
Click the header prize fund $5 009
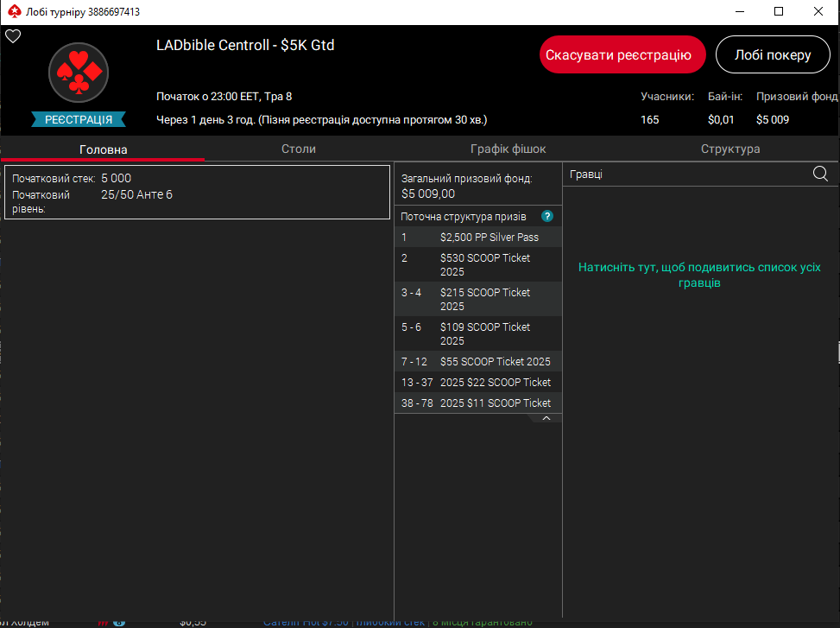(773, 119)
